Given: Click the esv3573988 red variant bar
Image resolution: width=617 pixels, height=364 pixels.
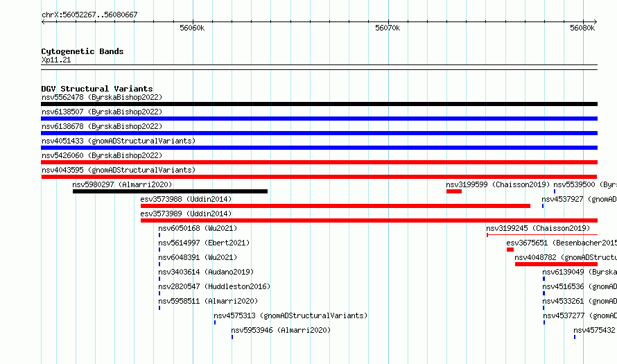Looking at the screenshot, I should [336, 206].
